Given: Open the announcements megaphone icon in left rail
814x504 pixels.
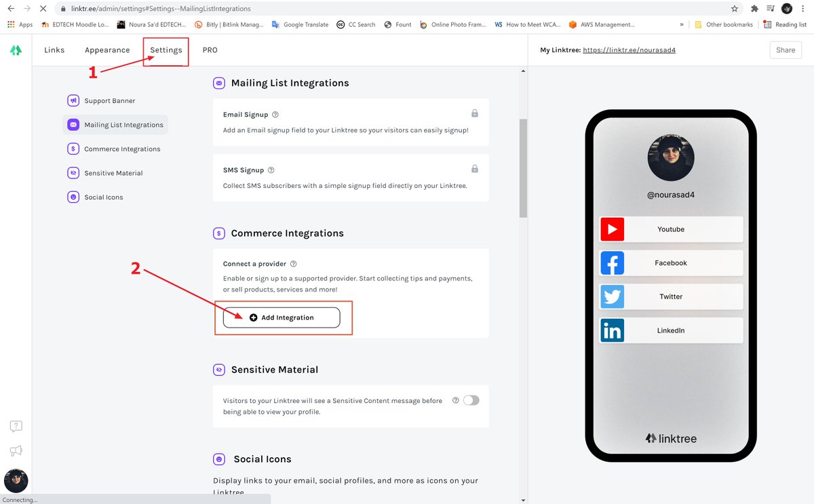Looking at the screenshot, I should (x=16, y=450).
